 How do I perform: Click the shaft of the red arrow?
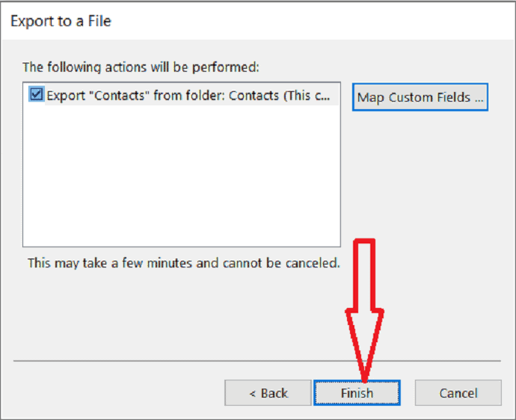tap(364, 274)
